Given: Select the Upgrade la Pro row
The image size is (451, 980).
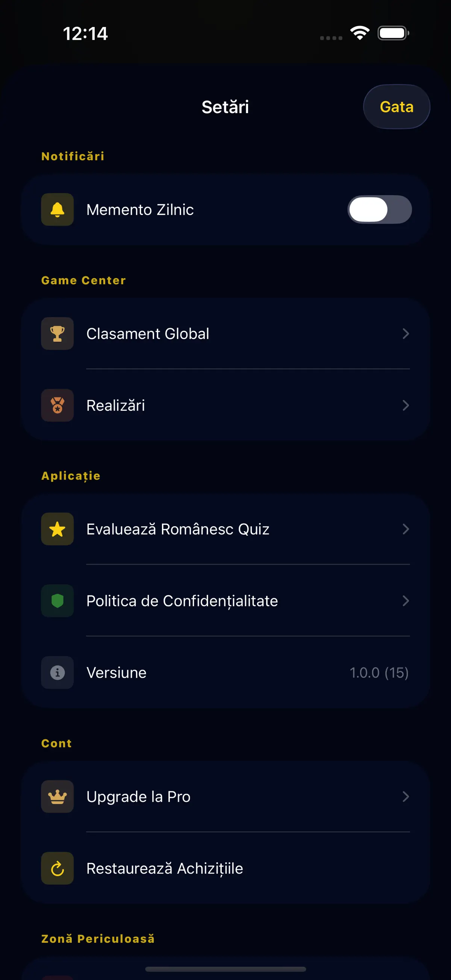Looking at the screenshot, I should click(x=225, y=796).
